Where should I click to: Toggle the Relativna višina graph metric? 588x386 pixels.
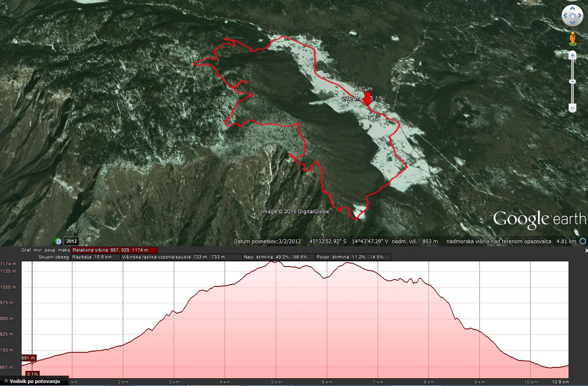(115, 250)
